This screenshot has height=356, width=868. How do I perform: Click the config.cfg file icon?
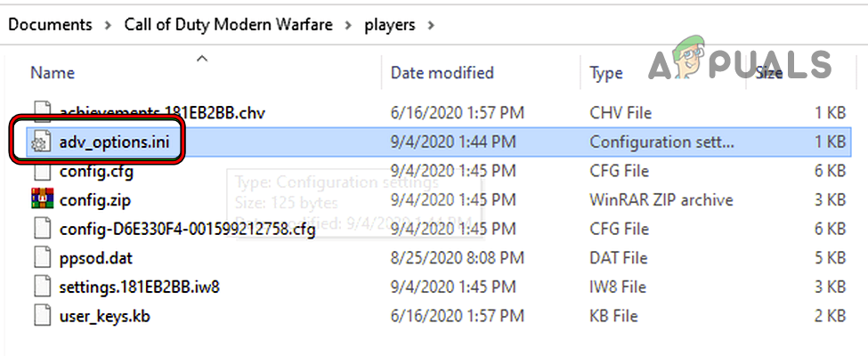(x=41, y=171)
